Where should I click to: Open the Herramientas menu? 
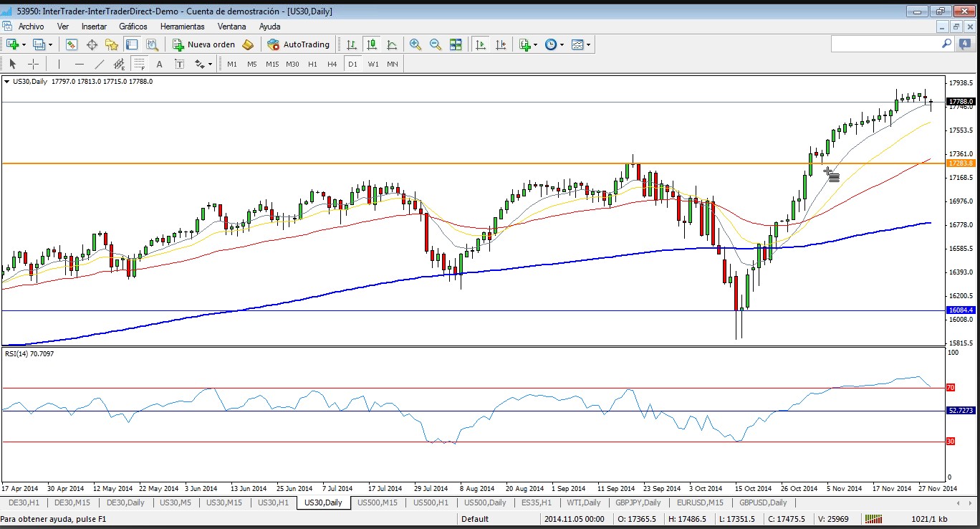(182, 27)
